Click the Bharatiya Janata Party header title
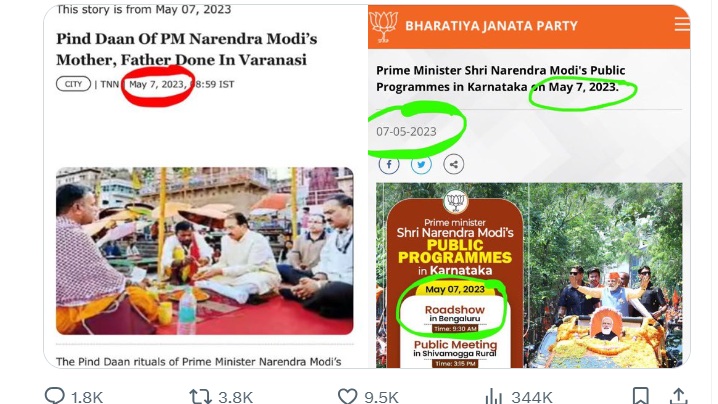 (x=491, y=26)
